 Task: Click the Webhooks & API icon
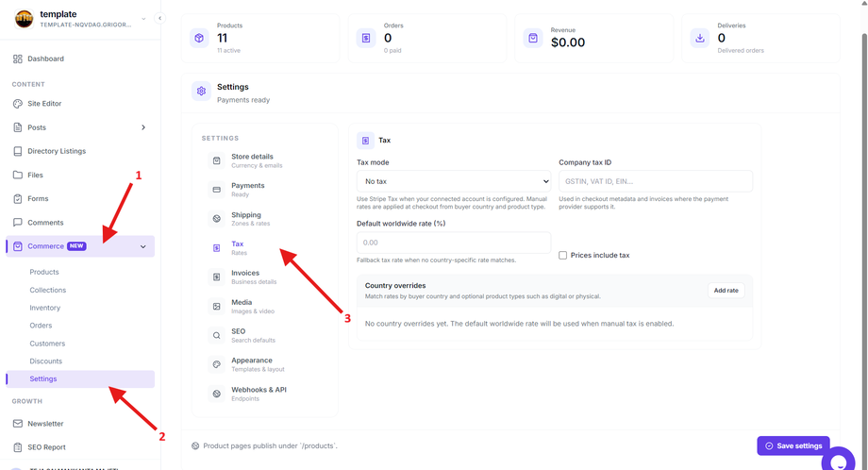(216, 394)
